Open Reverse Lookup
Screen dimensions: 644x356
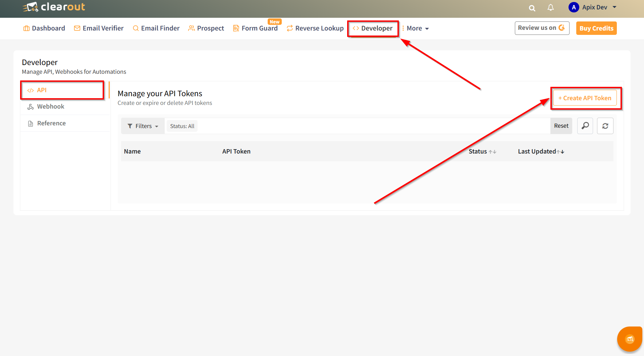(x=315, y=28)
